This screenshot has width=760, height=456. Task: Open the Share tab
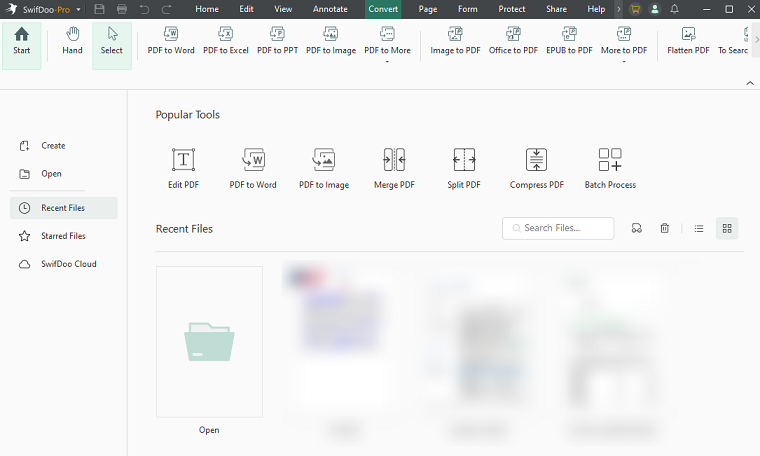pos(556,9)
